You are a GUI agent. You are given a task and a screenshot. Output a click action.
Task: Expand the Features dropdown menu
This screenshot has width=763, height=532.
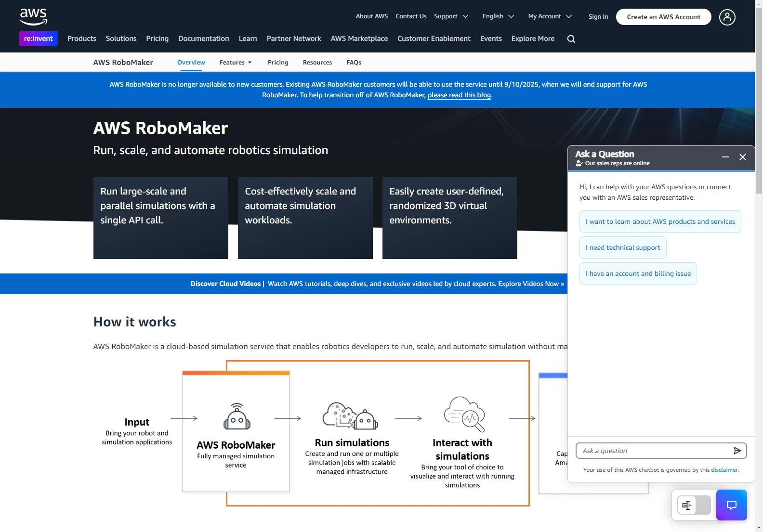[x=236, y=63]
